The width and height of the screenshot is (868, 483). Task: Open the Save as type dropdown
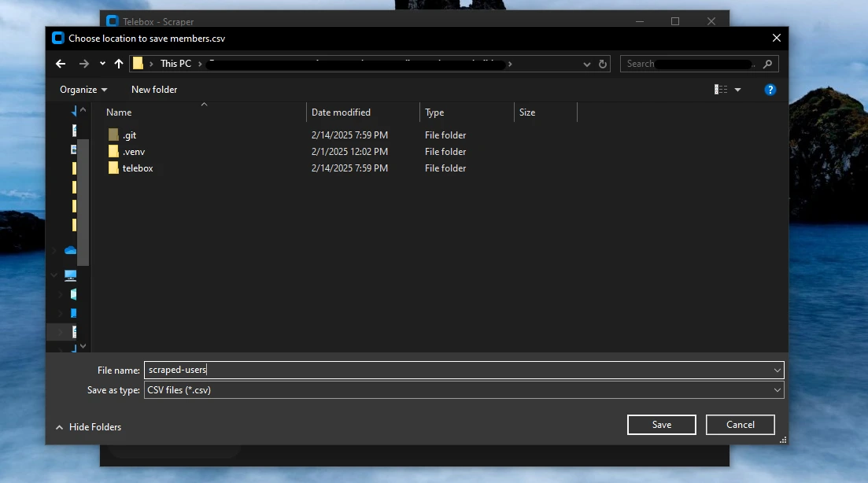tap(778, 390)
